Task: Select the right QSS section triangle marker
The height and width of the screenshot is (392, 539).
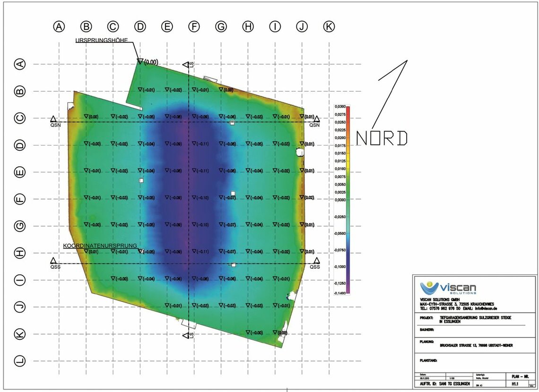Action: click(x=317, y=261)
